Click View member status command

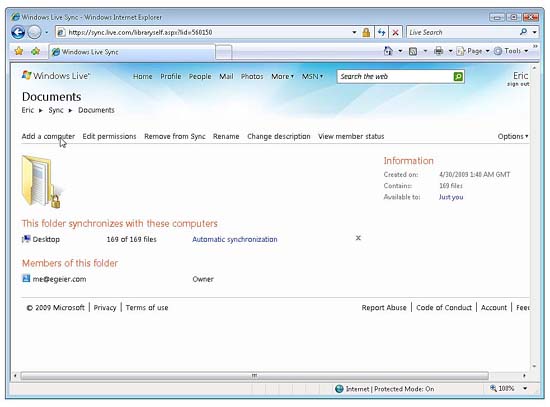pos(351,136)
